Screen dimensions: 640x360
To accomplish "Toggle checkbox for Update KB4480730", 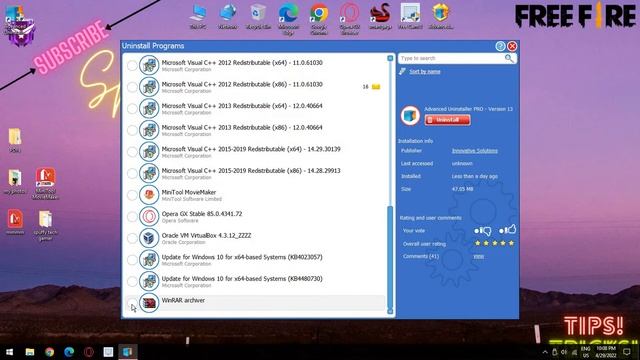I will (x=132, y=282).
